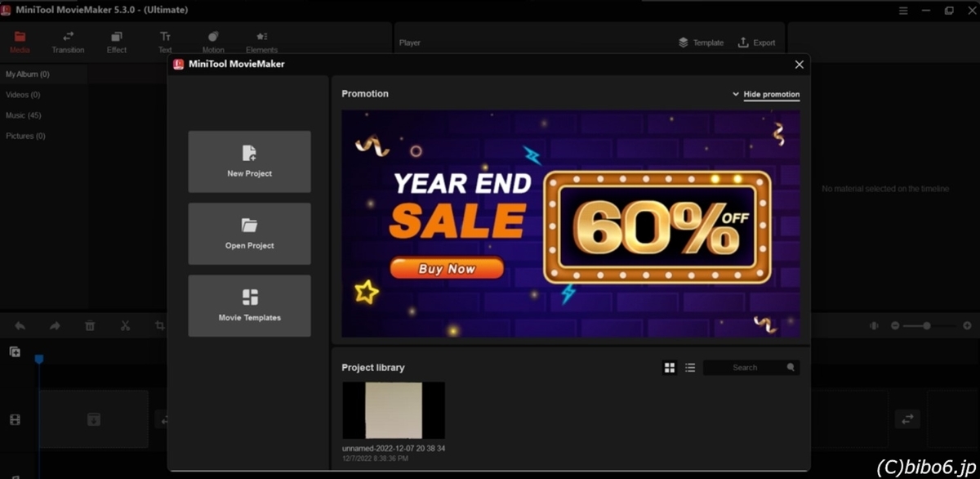Click the folder icon on Open Project

249,225
